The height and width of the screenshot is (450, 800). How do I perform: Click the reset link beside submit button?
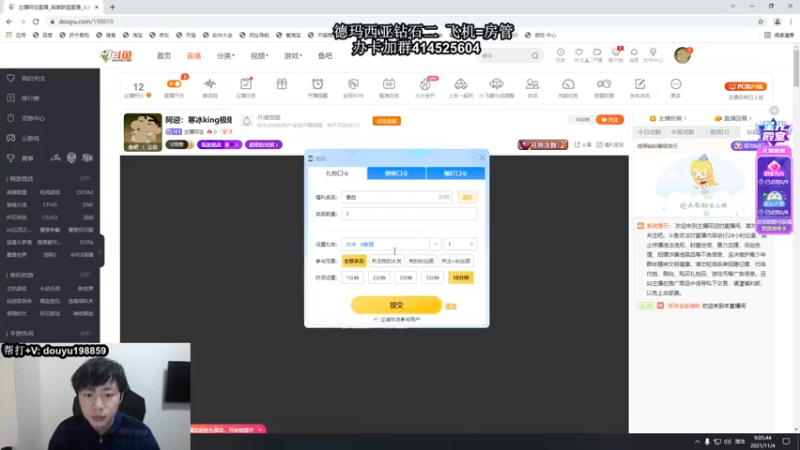click(451, 306)
